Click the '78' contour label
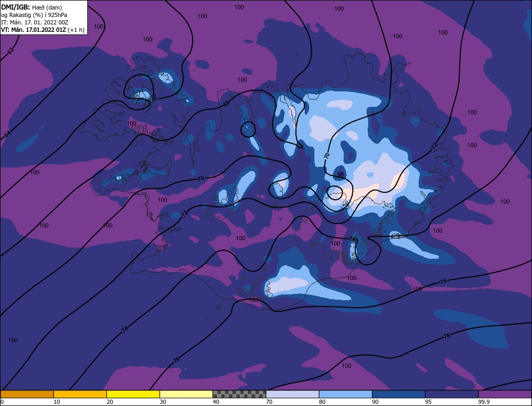The image size is (532, 406). point(447,336)
